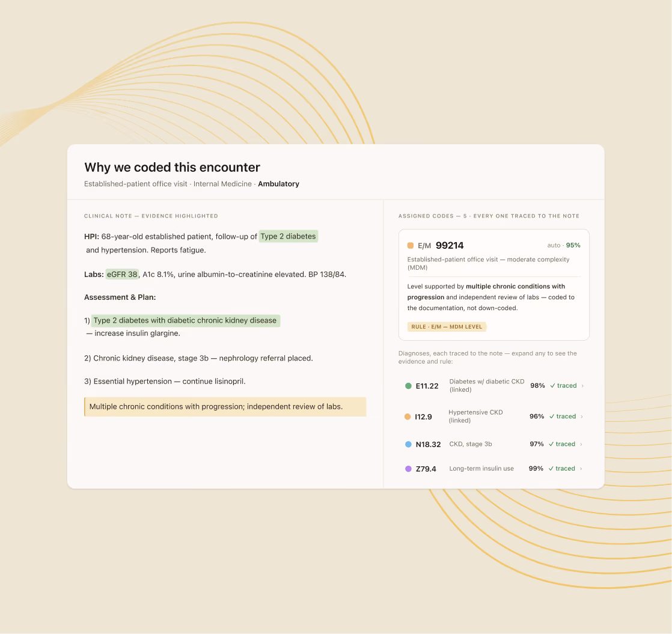The image size is (672, 634).
Task: Select highlighted Type 2 diabetes in HPI
Action: click(x=289, y=236)
